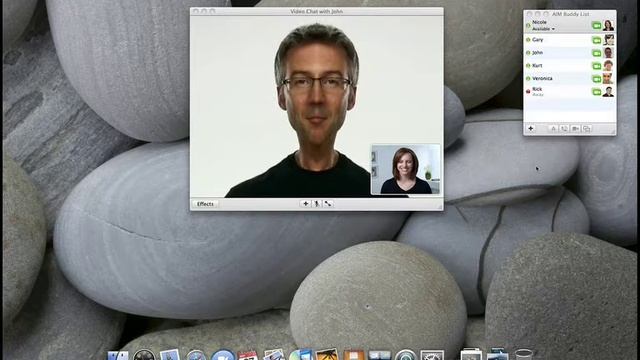Start a video chat from Buddy List toolbar
This screenshot has width=640, height=360.
tap(576, 129)
